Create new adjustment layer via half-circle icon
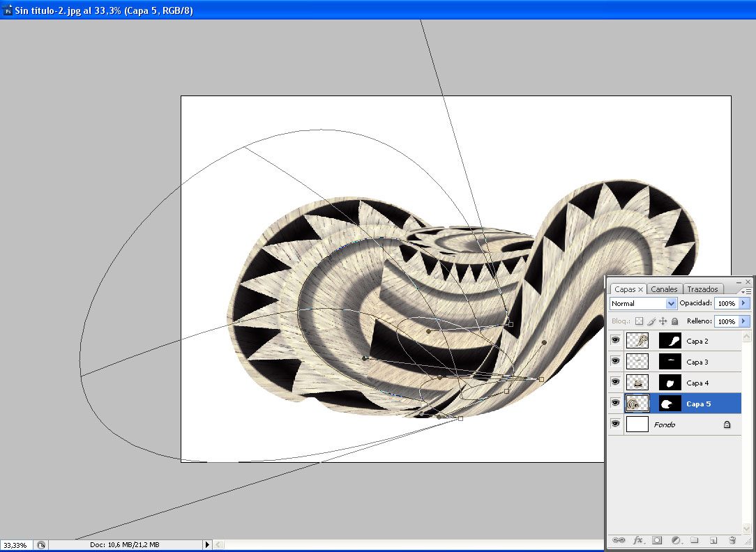 pos(676,540)
